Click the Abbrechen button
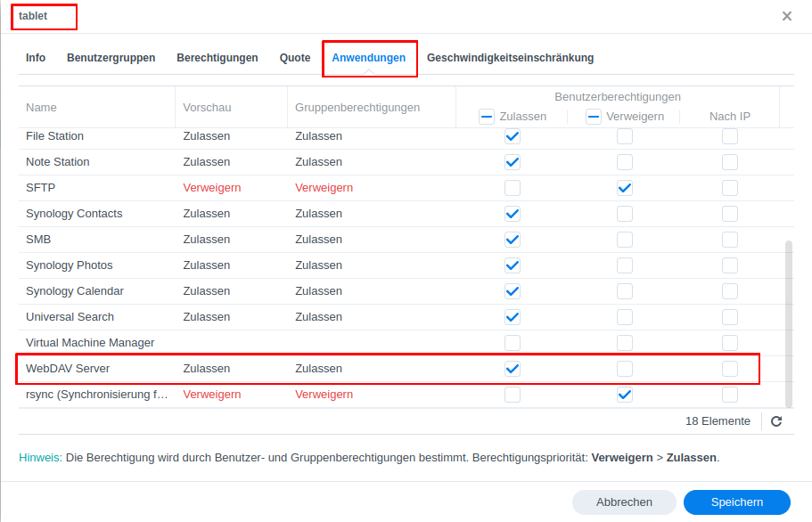Image resolution: width=812 pixels, height=522 pixels. [624, 502]
